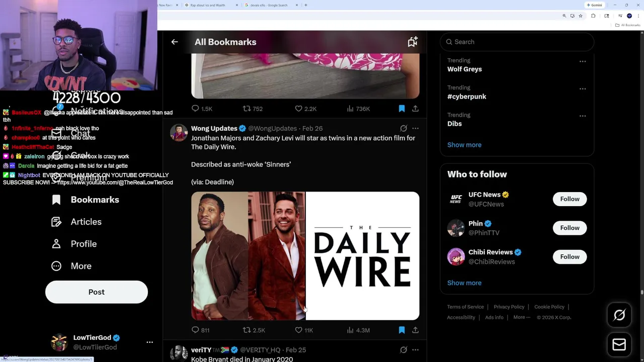Open the Wolf Greys trending topic
The image size is (644, 362).
point(464,69)
